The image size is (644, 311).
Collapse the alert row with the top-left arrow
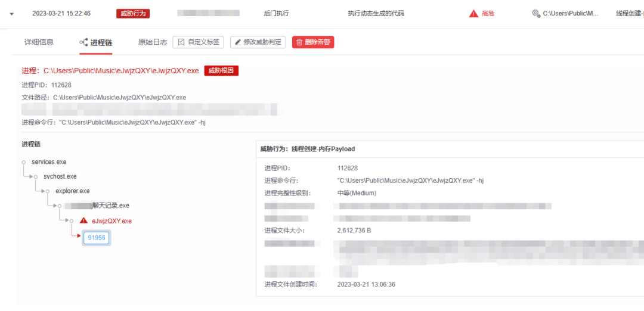point(11,13)
